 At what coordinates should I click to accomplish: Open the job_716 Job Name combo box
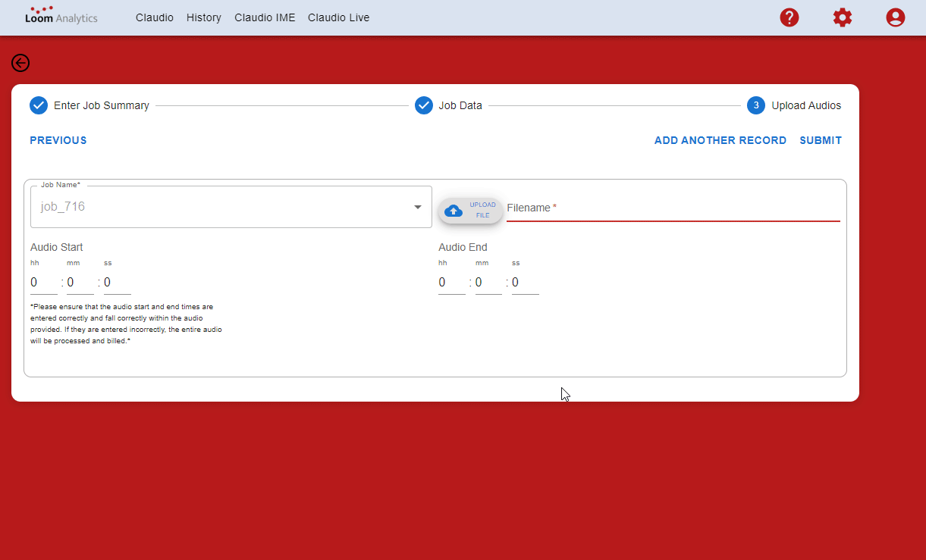click(x=231, y=207)
